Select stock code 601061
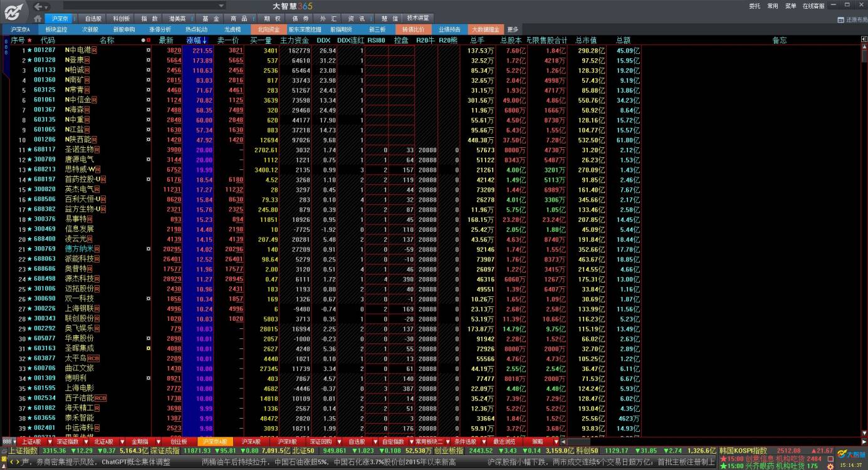 coord(44,100)
